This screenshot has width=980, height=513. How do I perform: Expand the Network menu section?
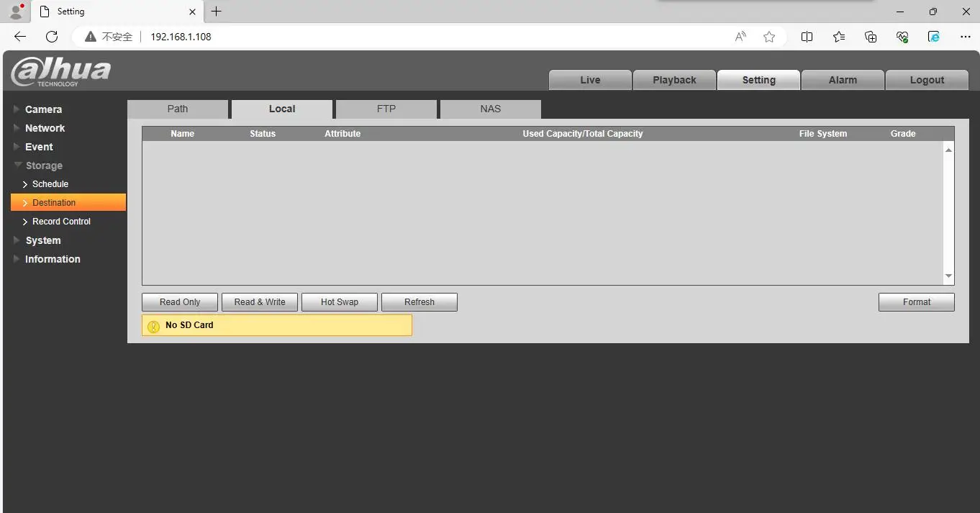tap(45, 128)
